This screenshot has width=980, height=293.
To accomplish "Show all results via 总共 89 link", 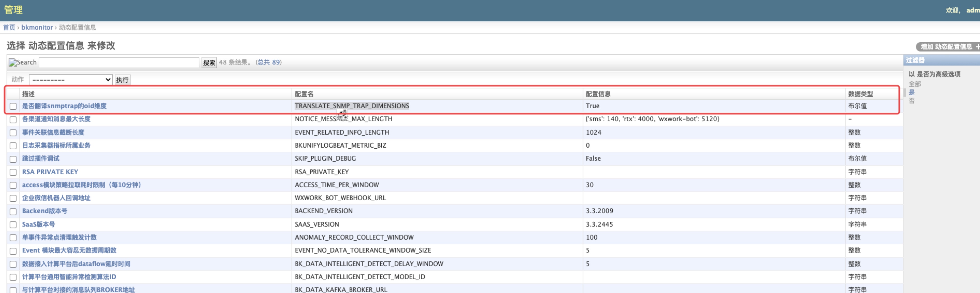I will tap(269, 62).
